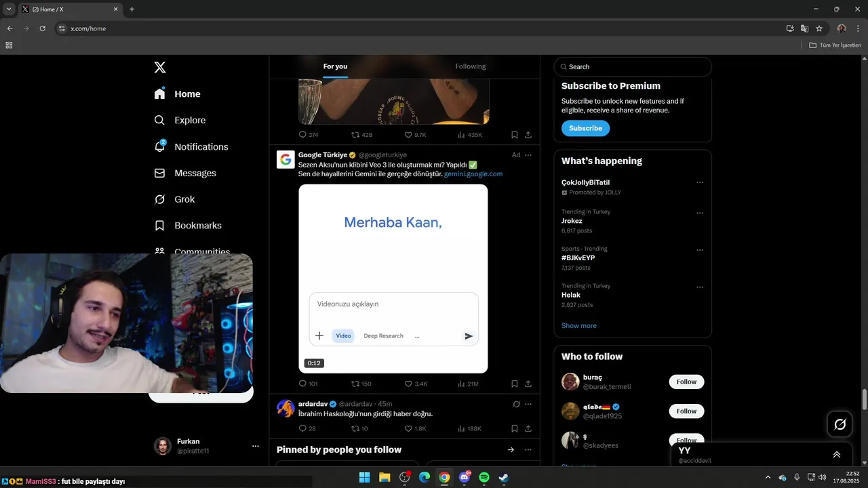Open Spotify from the taskbar
The width and height of the screenshot is (868, 488).
coord(484,477)
